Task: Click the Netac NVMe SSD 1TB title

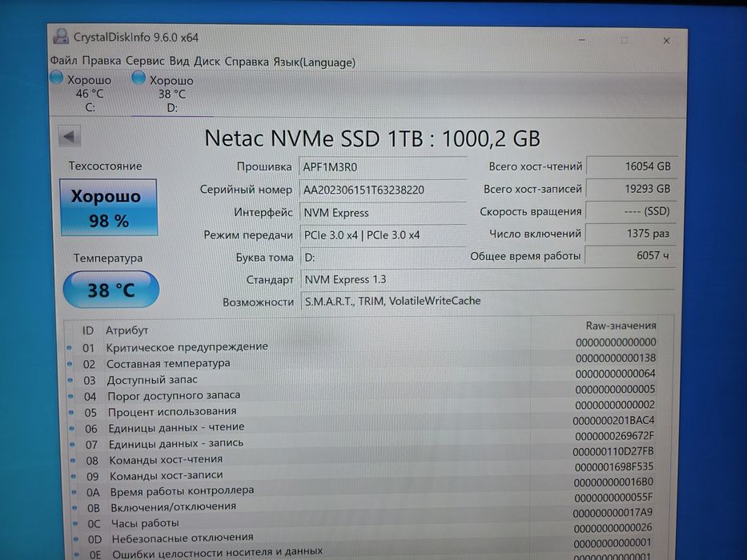Action: click(x=372, y=138)
